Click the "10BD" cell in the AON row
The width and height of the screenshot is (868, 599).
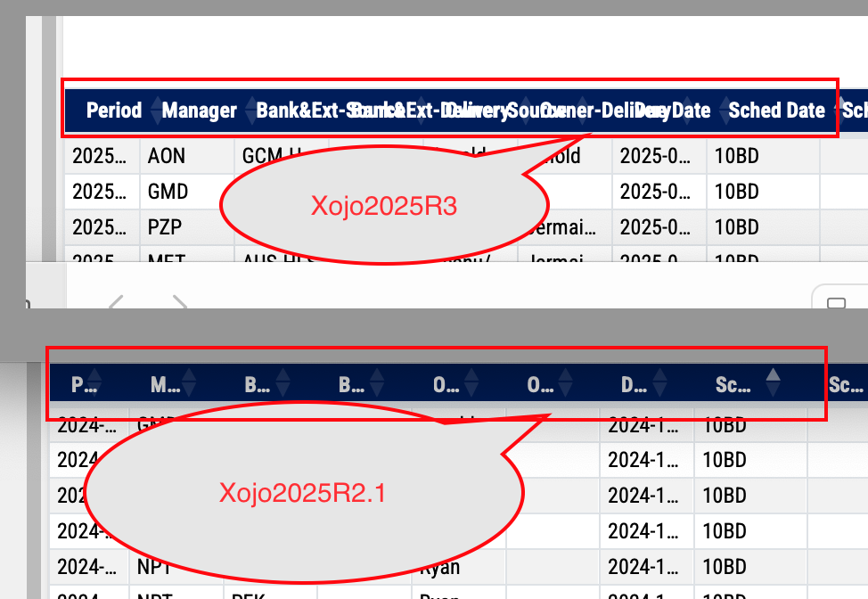(737, 156)
